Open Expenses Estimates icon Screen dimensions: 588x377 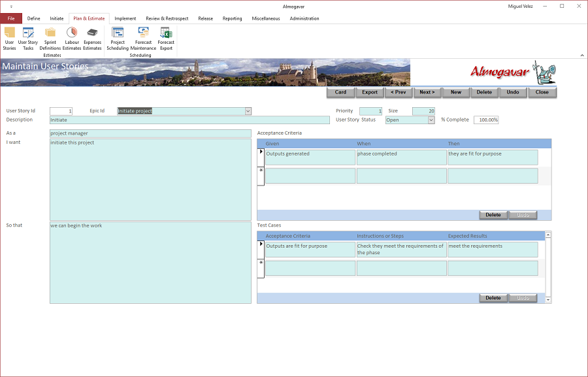click(x=92, y=39)
